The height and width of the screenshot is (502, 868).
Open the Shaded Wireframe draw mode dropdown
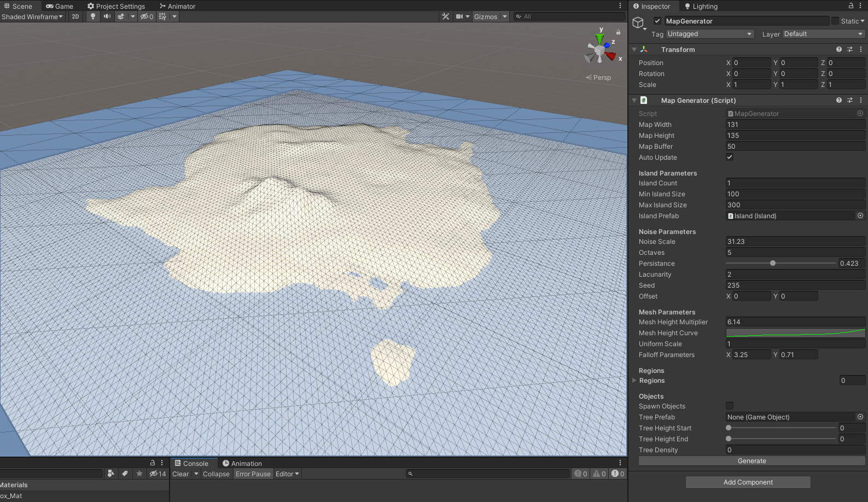click(x=32, y=16)
